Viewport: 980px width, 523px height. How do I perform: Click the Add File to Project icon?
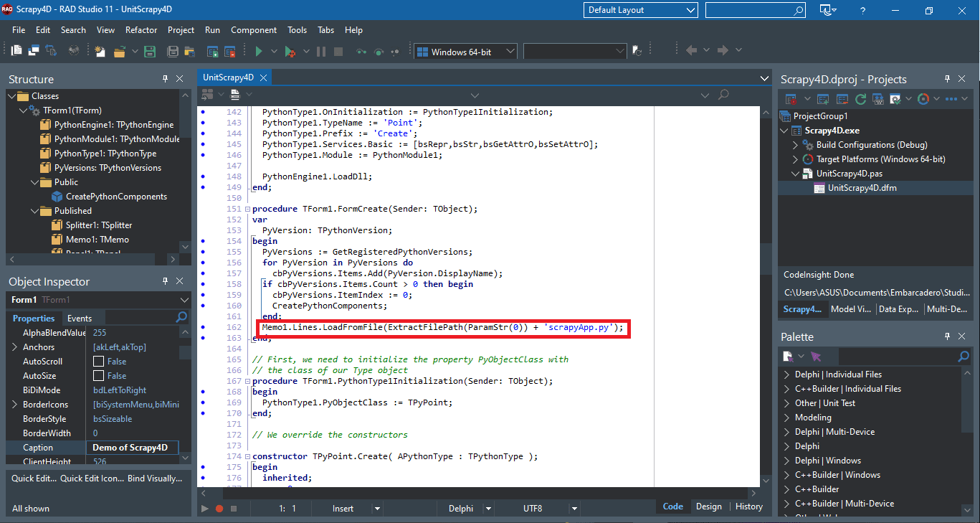pyautogui.click(x=212, y=51)
